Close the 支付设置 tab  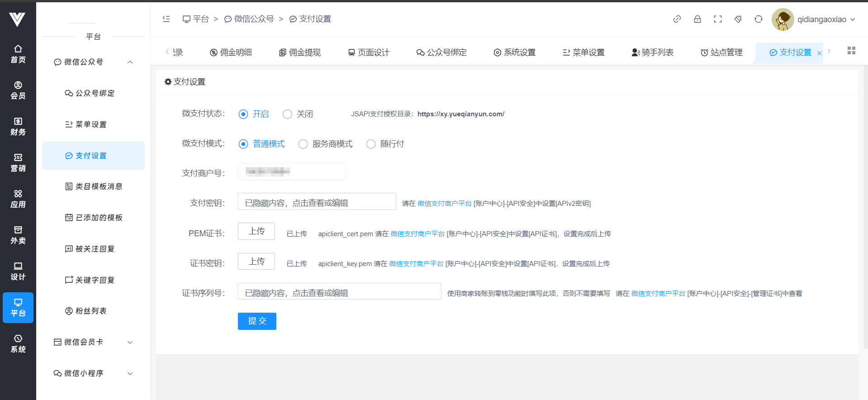(819, 53)
